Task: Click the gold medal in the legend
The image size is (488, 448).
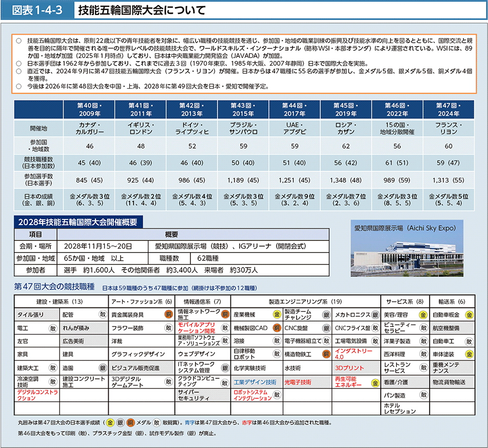Action: tap(110, 423)
